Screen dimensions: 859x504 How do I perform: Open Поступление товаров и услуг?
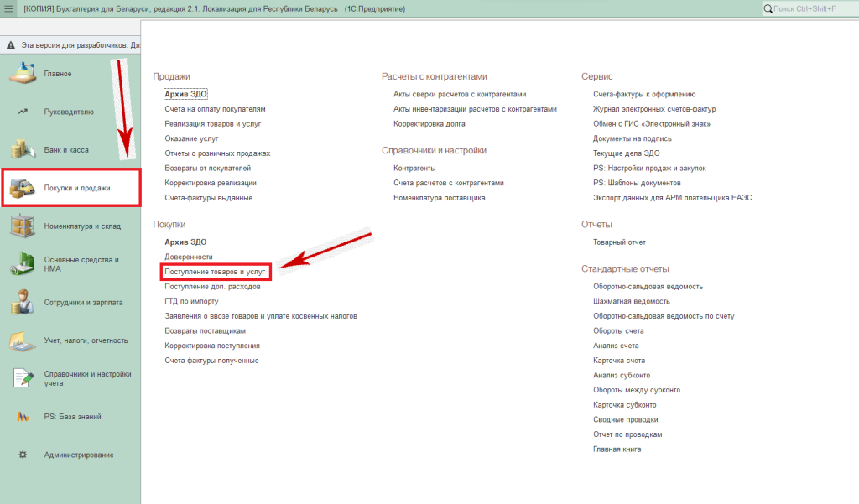pos(215,272)
